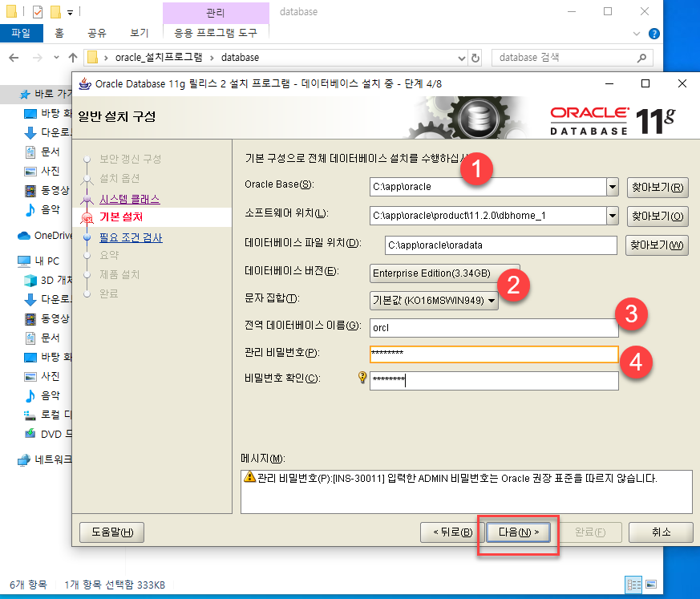The width and height of the screenshot is (700, 599).
Task: Open the Oracle Base dropdown arrow
Action: tap(613, 187)
